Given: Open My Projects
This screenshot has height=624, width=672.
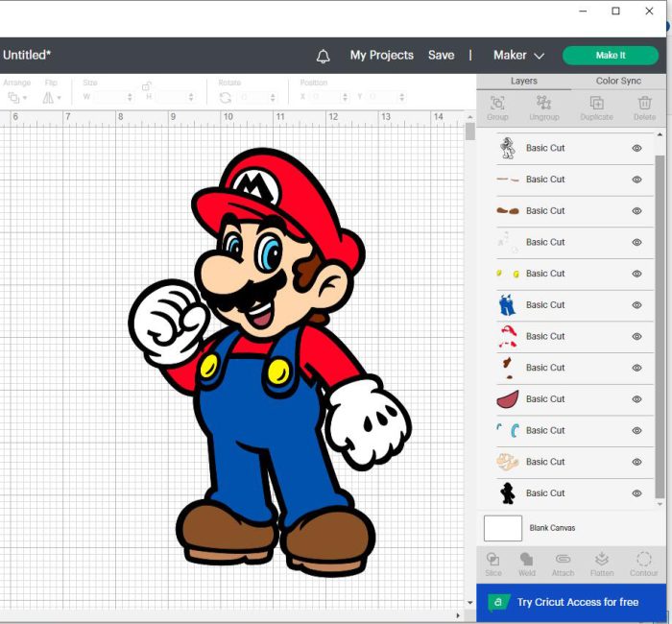Looking at the screenshot, I should [381, 56].
